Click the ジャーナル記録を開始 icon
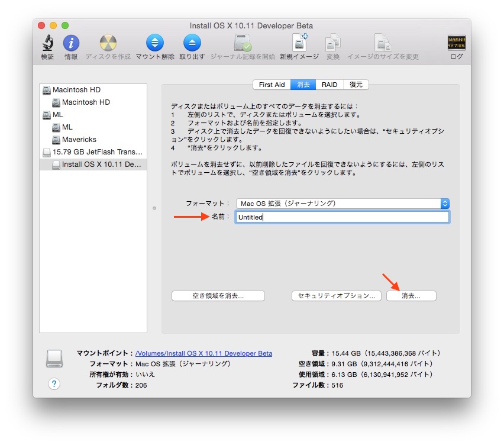 point(243,43)
